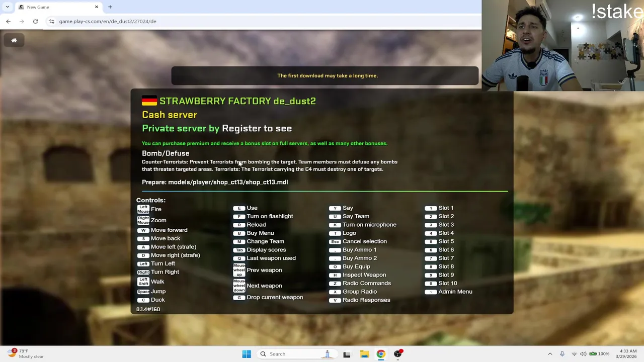Image resolution: width=644 pixels, height=362 pixels.
Task: Click the Left Shift key icon for Walk
Action: point(143,282)
